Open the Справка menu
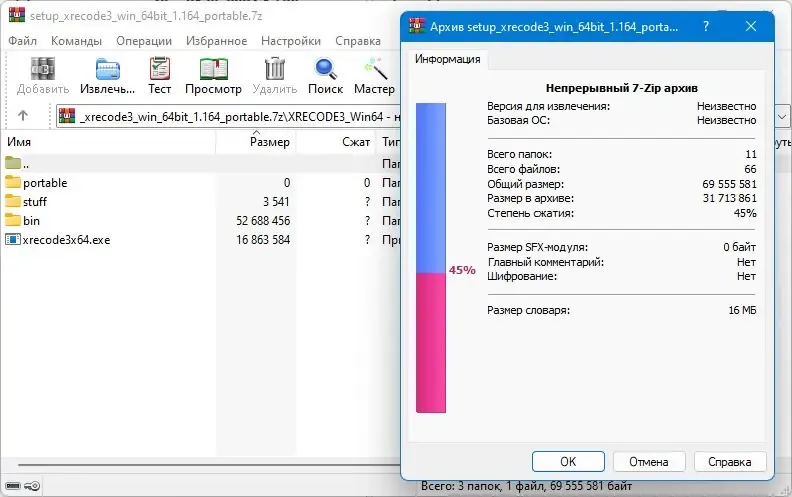Image resolution: width=792 pixels, height=497 pixels. 358,41
